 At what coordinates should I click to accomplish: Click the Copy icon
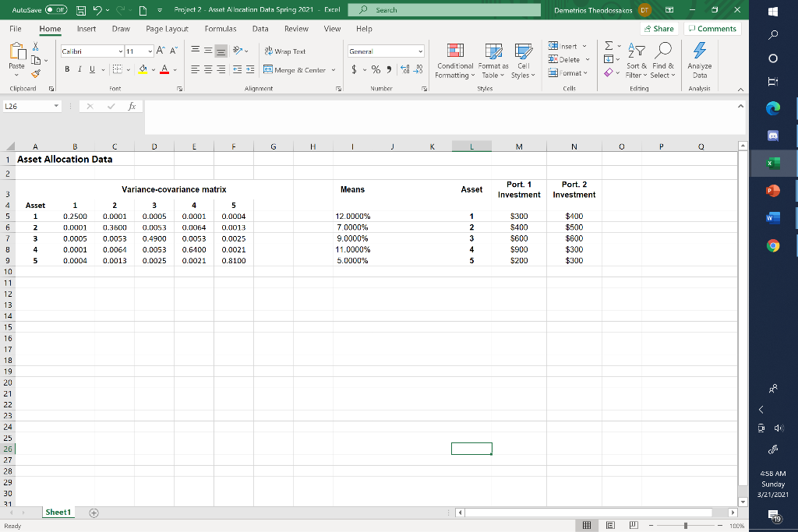pyautogui.click(x=36, y=60)
